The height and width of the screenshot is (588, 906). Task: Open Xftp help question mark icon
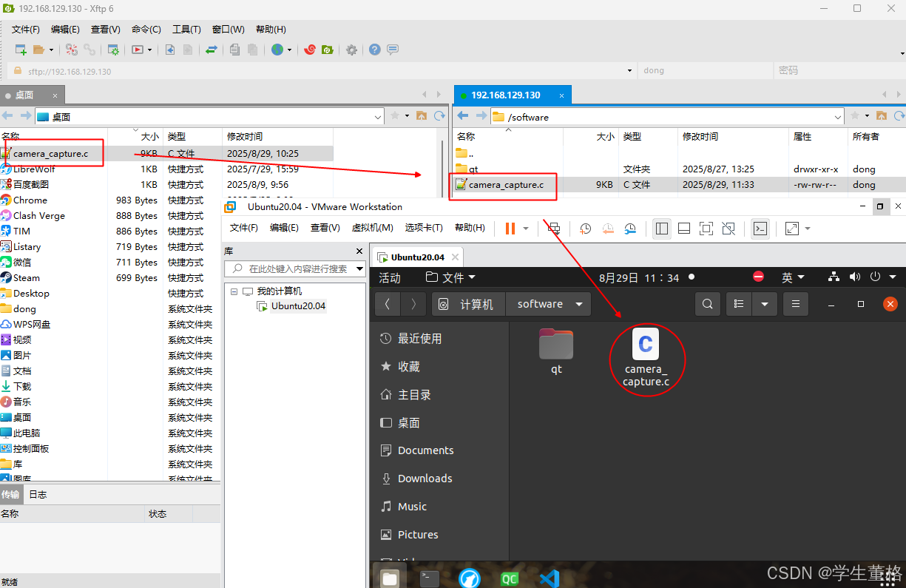click(375, 50)
